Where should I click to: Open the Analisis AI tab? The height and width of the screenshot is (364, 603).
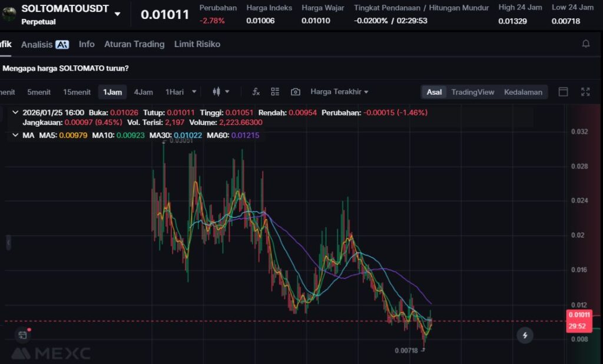tap(45, 44)
